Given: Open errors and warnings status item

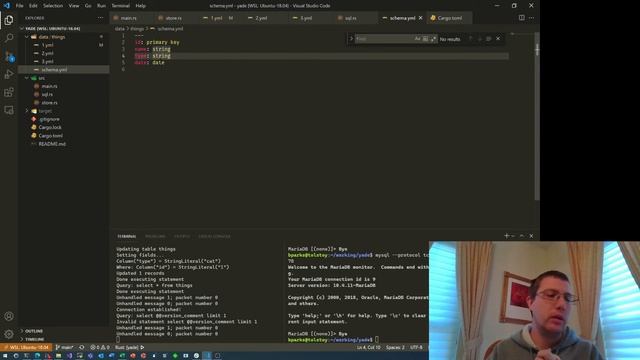Looking at the screenshot, I should click(100, 347).
